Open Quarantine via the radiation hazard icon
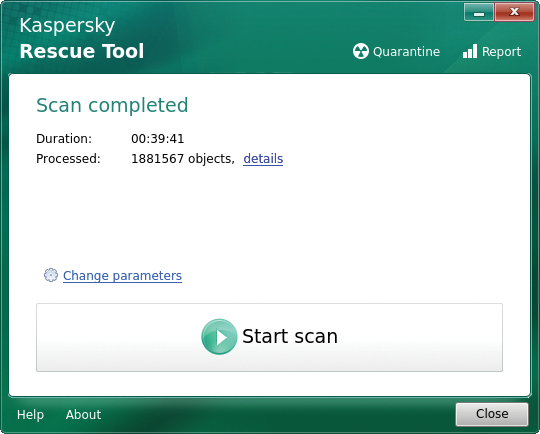This screenshot has width=540, height=434. point(361,51)
